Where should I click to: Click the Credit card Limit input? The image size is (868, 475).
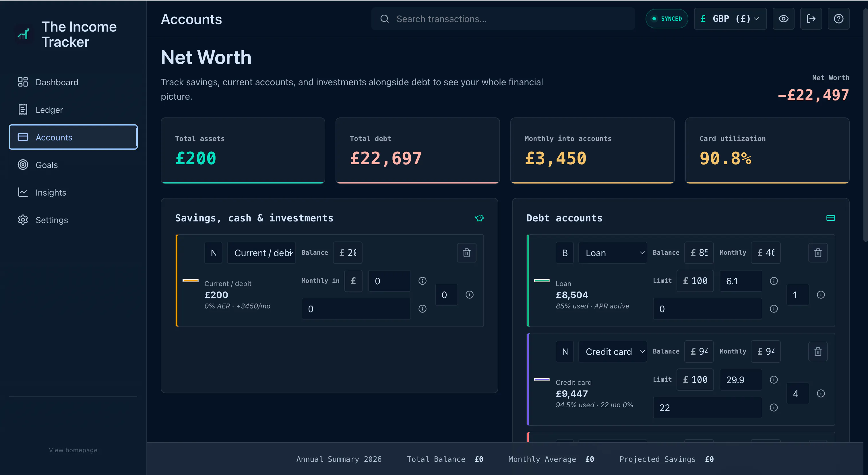pos(695,380)
